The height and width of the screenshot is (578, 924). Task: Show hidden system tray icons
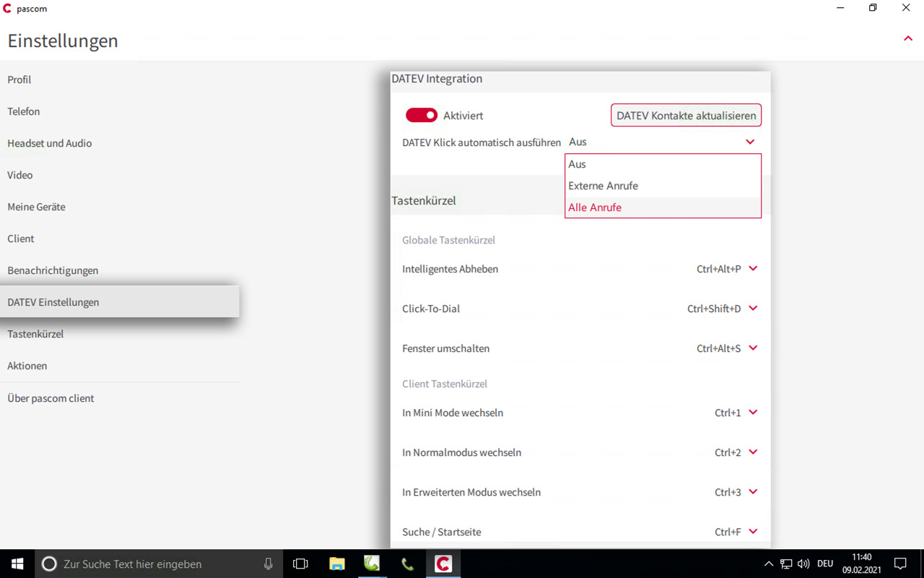point(769,564)
